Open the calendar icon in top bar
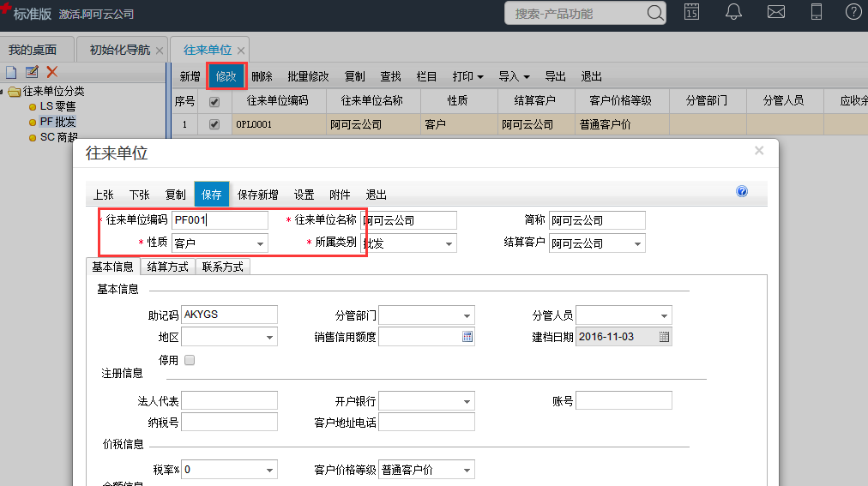The image size is (868, 486). pyautogui.click(x=691, y=12)
